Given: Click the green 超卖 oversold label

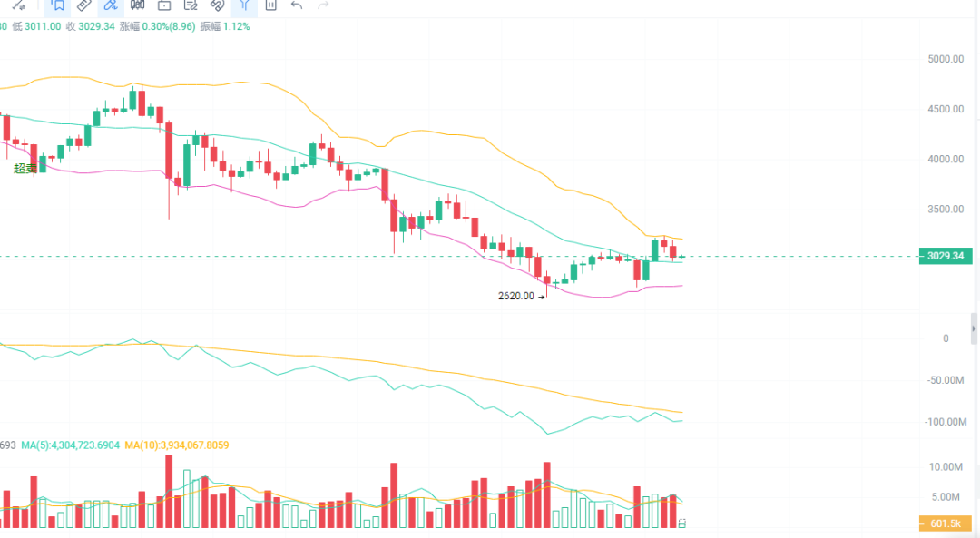Looking at the screenshot, I should pos(25,168).
